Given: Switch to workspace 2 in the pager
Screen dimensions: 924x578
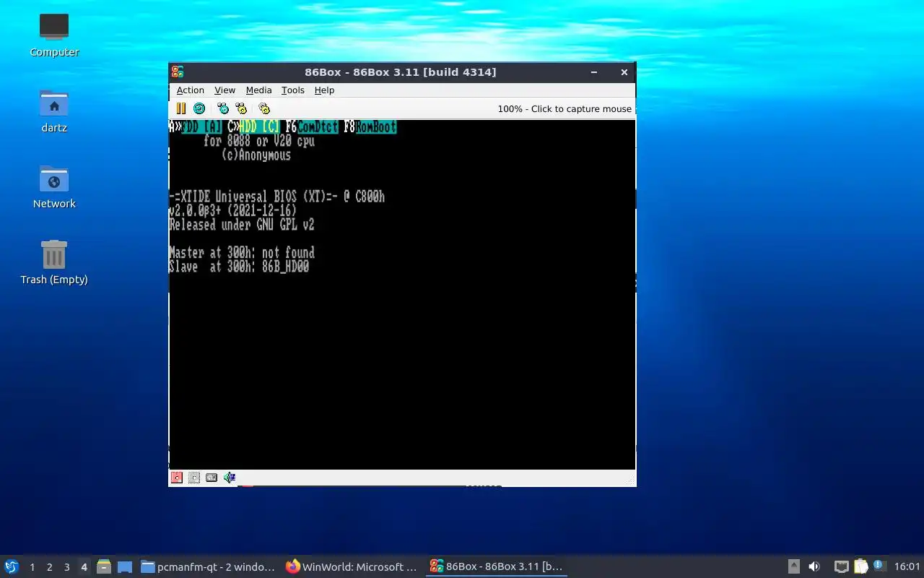Looking at the screenshot, I should [x=50, y=567].
